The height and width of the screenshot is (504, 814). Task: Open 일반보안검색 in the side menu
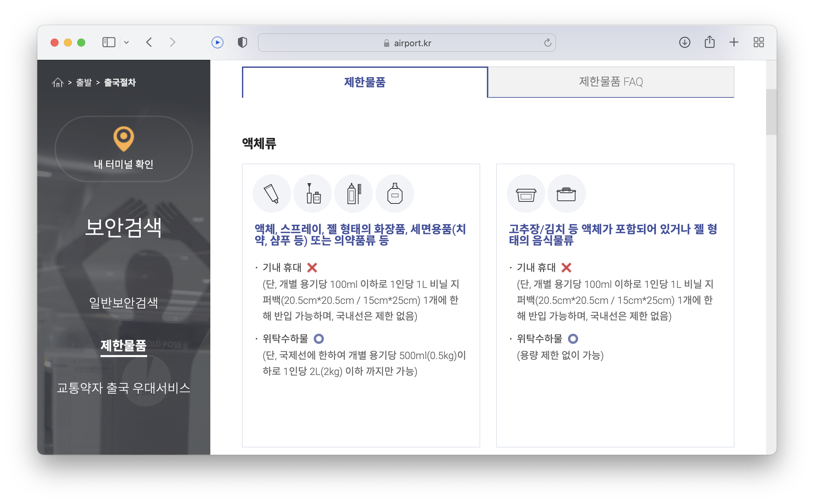[x=123, y=303]
